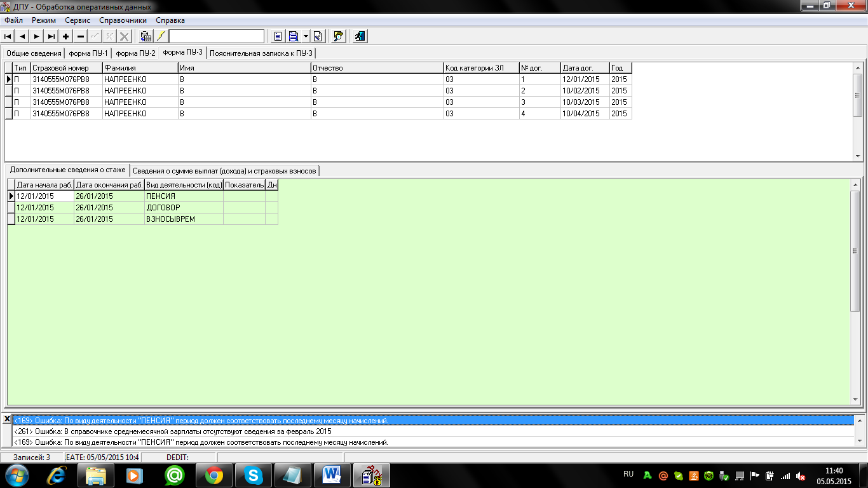This screenshot has width=868, height=488.
Task: Click the exit door toolbar icon
Action: click(360, 36)
